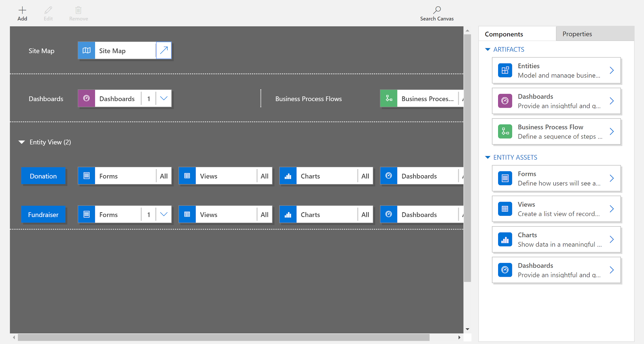Select the Dashboards gauge icon on the canvas
The image size is (644, 344).
coord(86,98)
